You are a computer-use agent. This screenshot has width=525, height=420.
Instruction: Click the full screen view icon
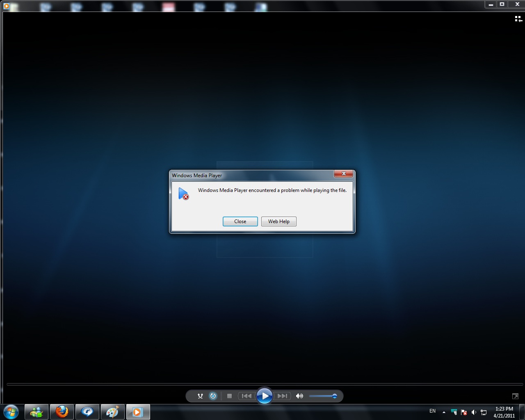point(515,396)
